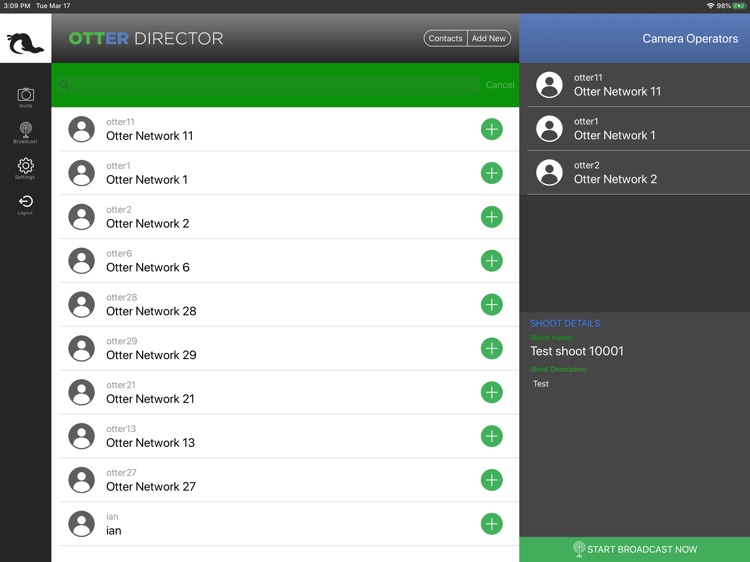Click the OTTER DIRECTOR title
Viewport: 750px width, 562px height.
click(x=146, y=38)
